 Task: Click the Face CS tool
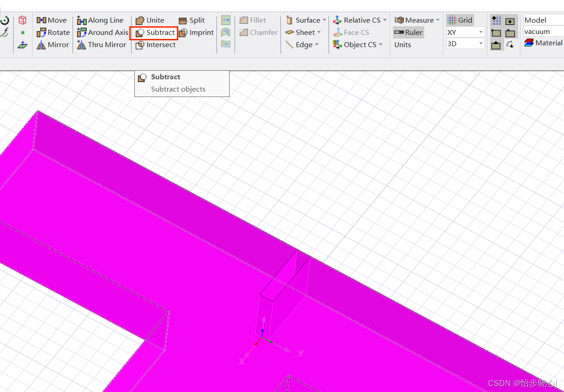point(351,33)
